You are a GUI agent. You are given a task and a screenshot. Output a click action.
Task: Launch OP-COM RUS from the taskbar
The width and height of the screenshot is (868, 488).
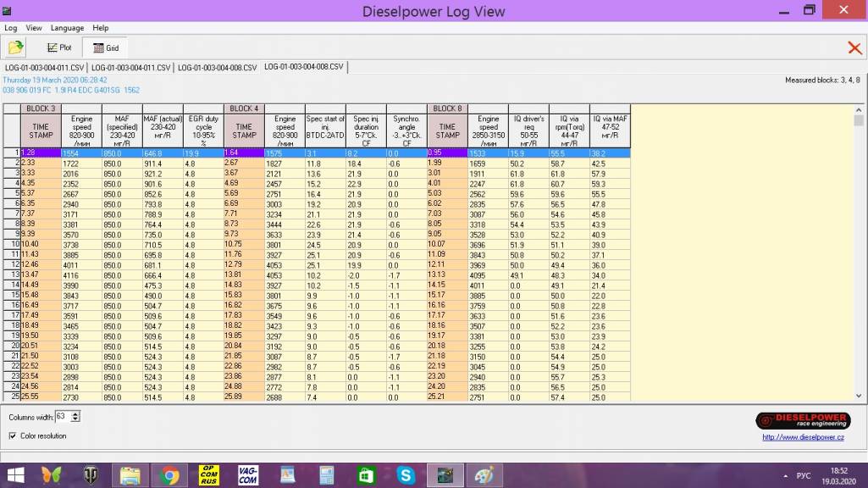pyautogui.click(x=208, y=474)
